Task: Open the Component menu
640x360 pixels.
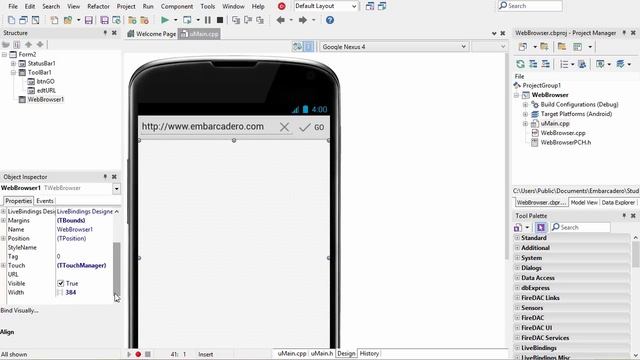Action: [177, 7]
